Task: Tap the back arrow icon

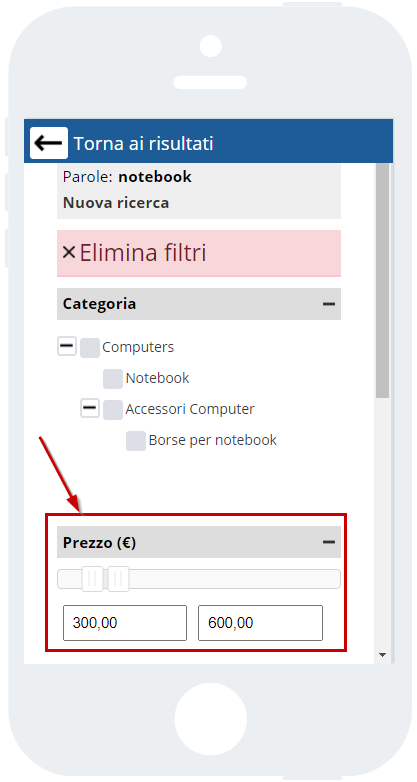Action: pyautogui.click(x=49, y=143)
